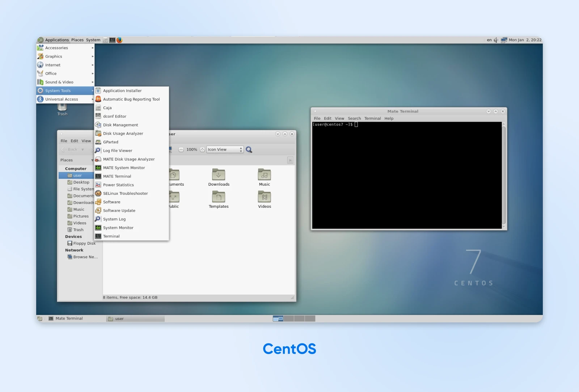Open System Log viewer
Viewport: 579px width, 392px height.
tap(131, 219)
